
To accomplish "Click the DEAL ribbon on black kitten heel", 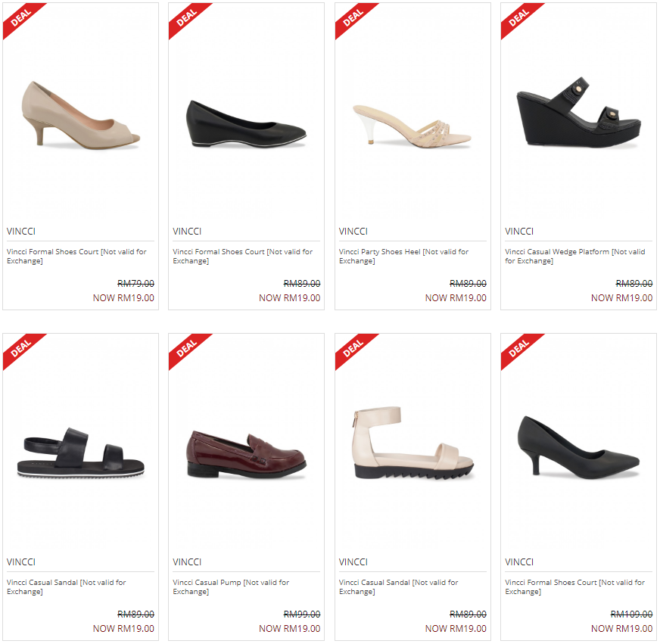I will [x=518, y=350].
